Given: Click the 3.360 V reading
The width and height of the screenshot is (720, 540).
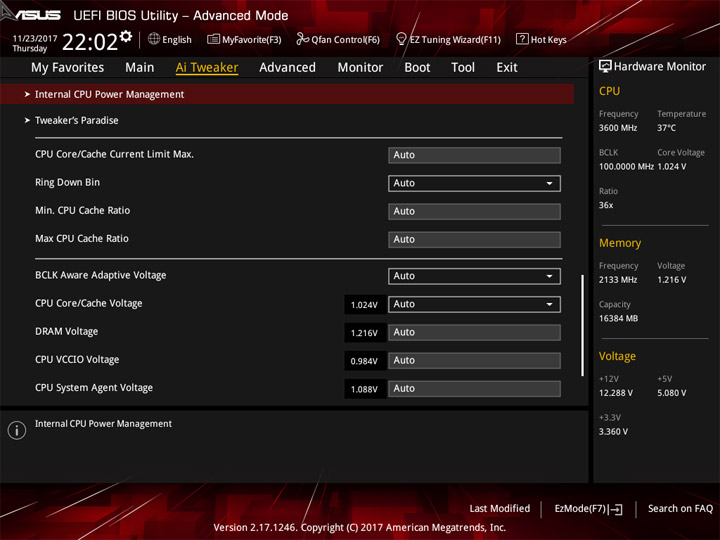Looking at the screenshot, I should point(613,431).
